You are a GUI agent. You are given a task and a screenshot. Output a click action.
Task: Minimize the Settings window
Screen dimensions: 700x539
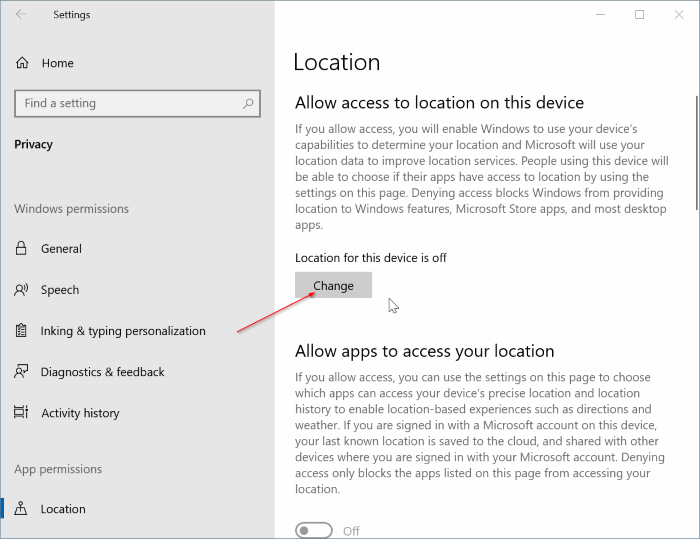click(600, 15)
